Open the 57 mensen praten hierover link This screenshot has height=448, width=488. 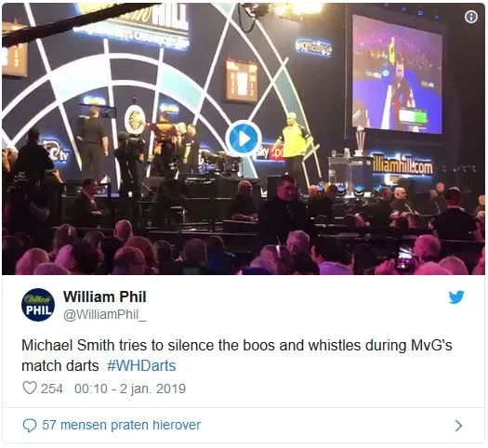pyautogui.click(x=122, y=425)
